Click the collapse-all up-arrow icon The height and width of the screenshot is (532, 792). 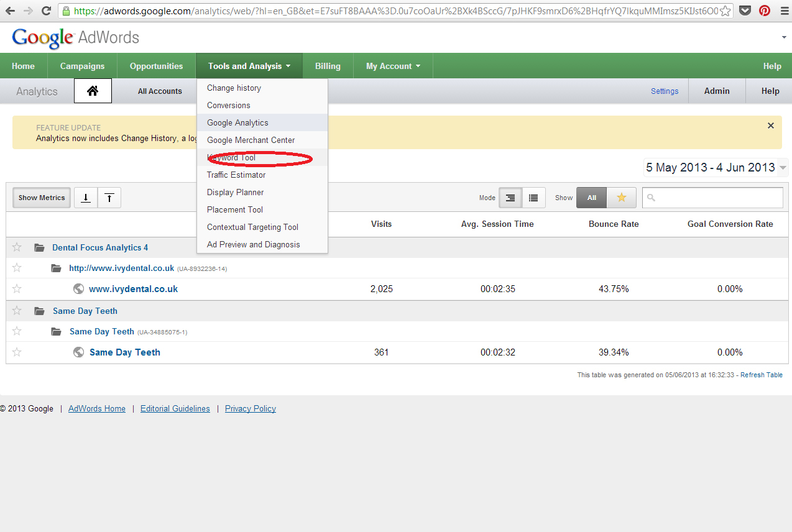109,198
